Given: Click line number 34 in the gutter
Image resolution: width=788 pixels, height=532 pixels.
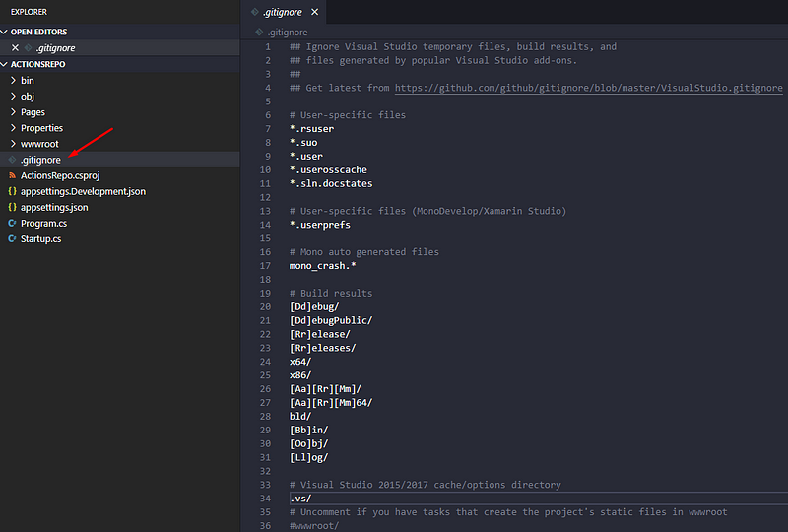Looking at the screenshot, I should [265, 498].
